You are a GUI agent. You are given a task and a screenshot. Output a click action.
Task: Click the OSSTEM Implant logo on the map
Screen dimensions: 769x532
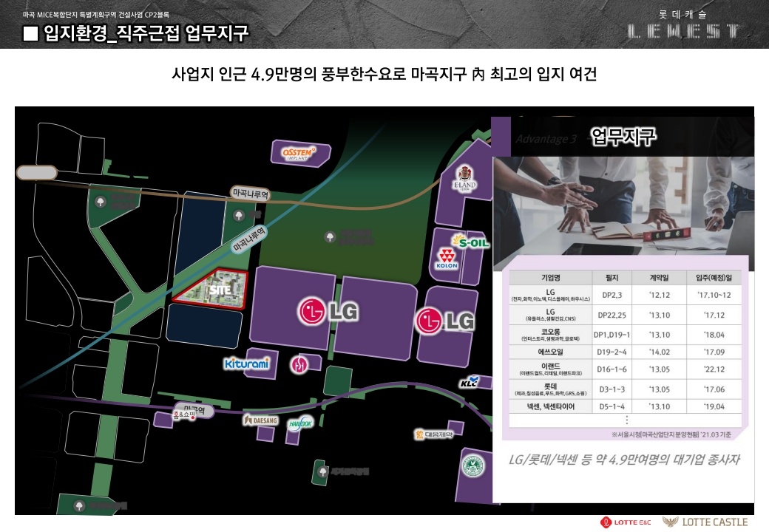[x=299, y=154]
